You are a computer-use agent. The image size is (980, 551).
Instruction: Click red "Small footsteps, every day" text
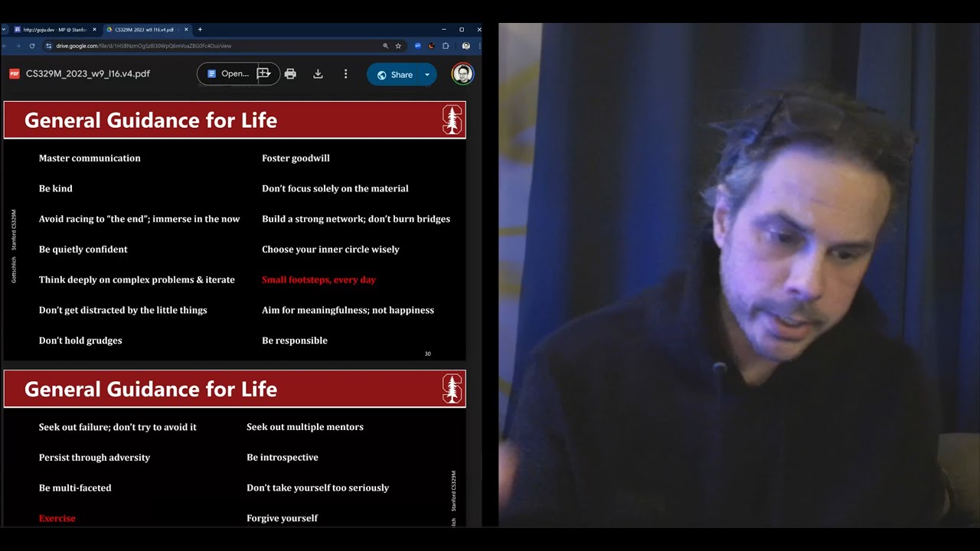[318, 280]
